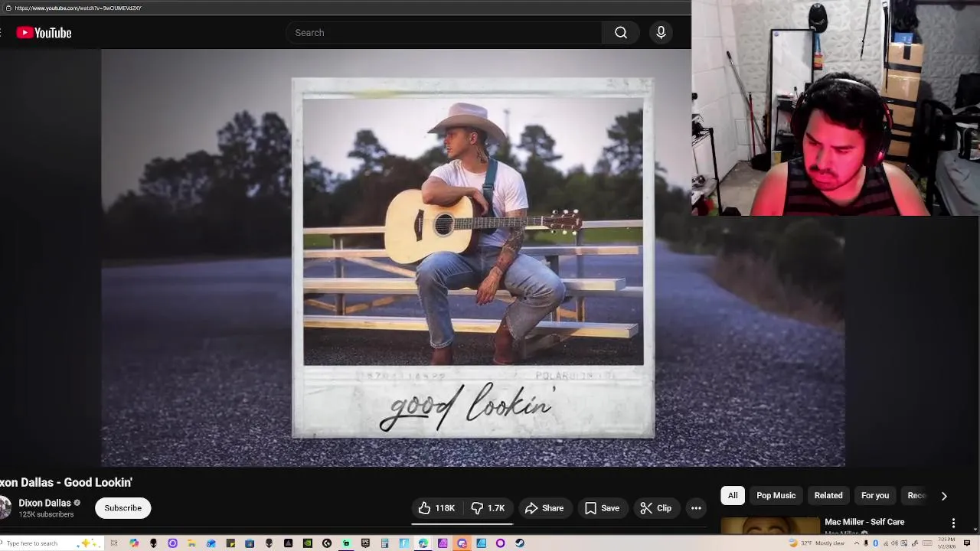Screen dimensions: 980x551
Task: Open options menu for Mac Miller video
Action: point(953,523)
